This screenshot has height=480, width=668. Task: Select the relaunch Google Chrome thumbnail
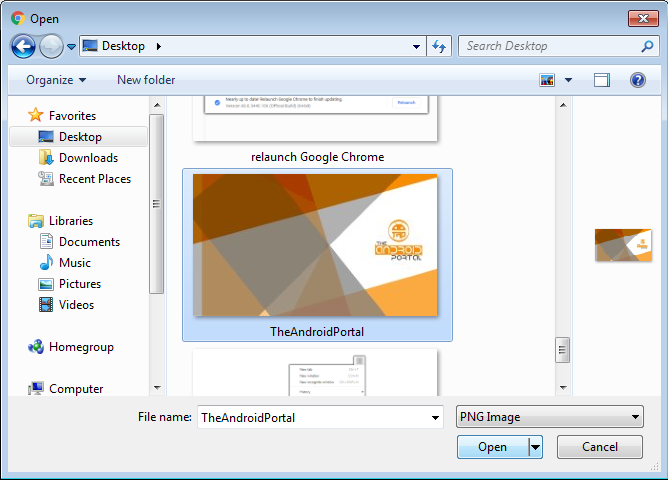click(315, 118)
